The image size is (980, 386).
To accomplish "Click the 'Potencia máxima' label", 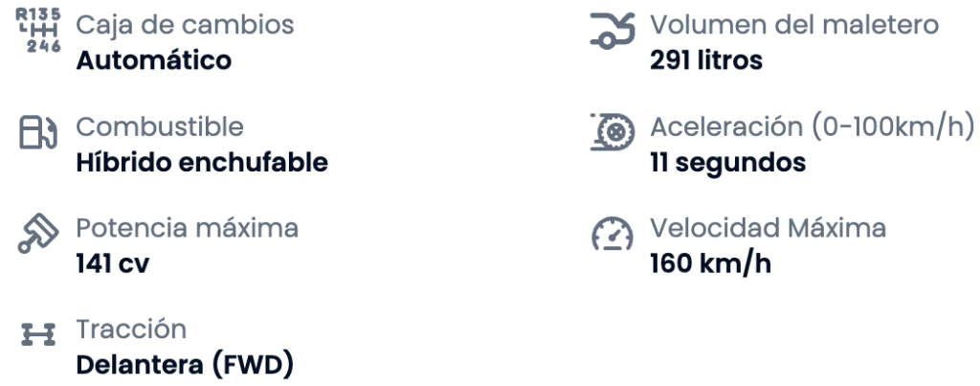I will point(187,228).
